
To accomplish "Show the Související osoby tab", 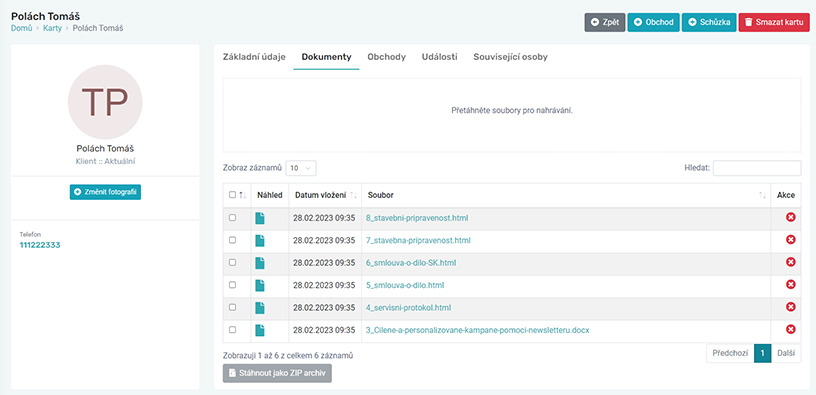I will click(511, 57).
